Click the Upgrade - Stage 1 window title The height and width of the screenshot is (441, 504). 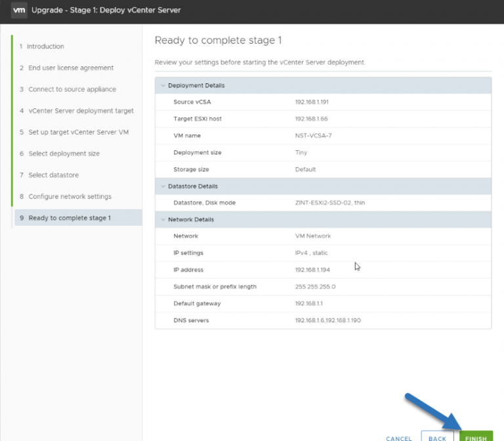[x=106, y=10]
